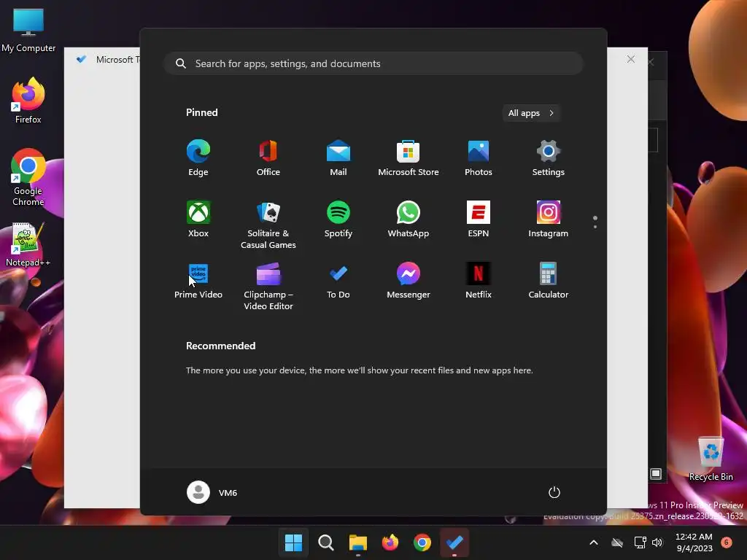Expand the All apps list
The image size is (747, 560).
tap(531, 113)
